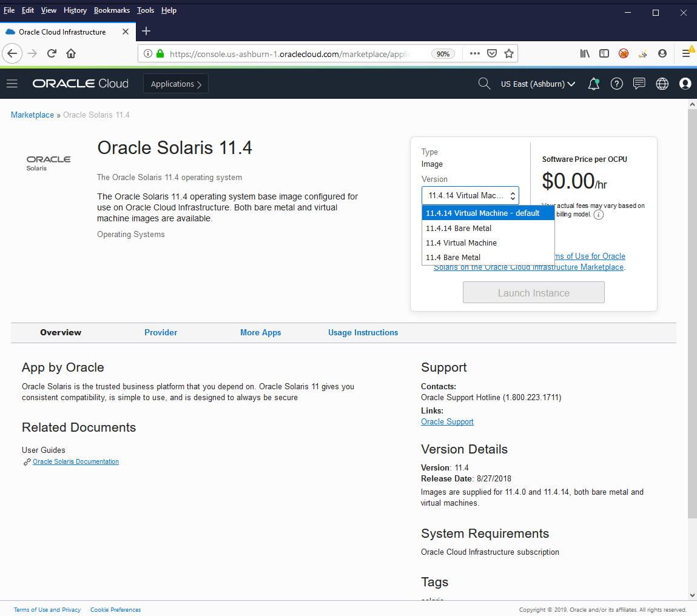This screenshot has height=616, width=697.
Task: Open the Oracle Cloud search
Action: tap(484, 84)
